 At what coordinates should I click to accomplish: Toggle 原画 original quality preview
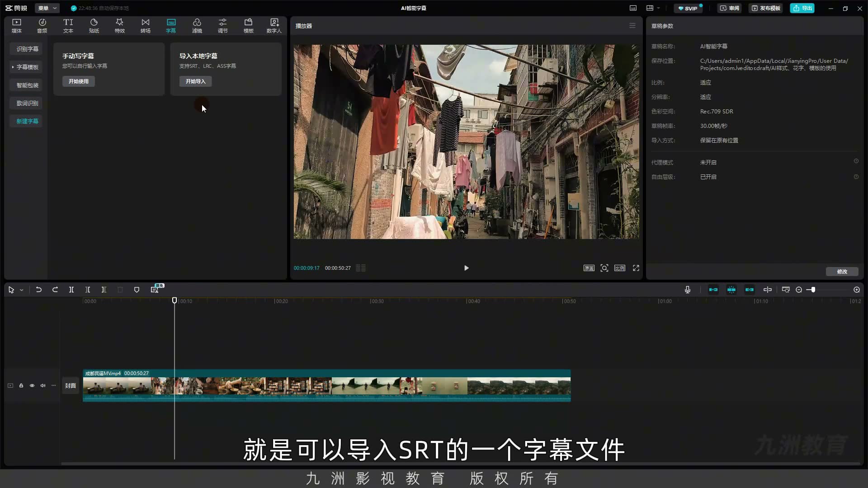[x=589, y=268]
